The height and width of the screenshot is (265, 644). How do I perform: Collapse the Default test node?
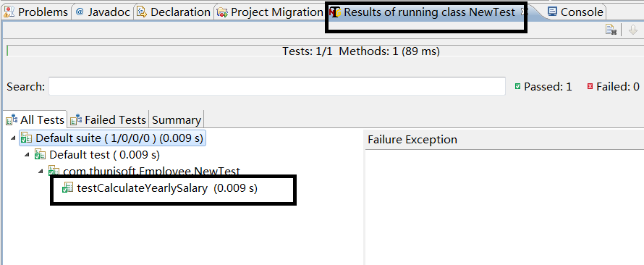(x=27, y=155)
